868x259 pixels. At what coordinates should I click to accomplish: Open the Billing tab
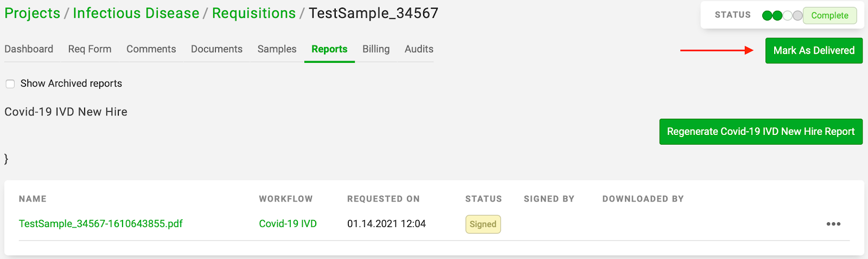(x=376, y=49)
